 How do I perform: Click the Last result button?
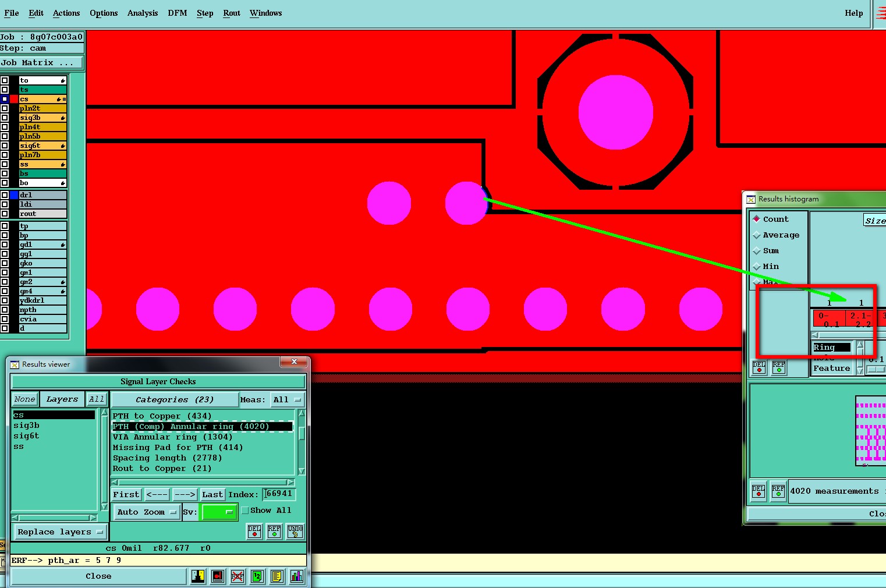pos(212,495)
